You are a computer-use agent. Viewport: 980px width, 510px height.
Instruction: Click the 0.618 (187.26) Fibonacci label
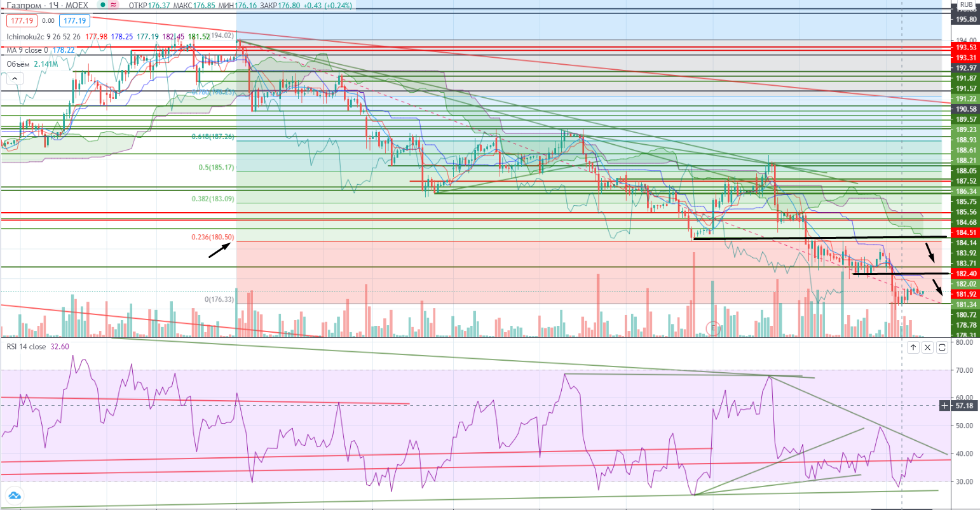point(213,137)
